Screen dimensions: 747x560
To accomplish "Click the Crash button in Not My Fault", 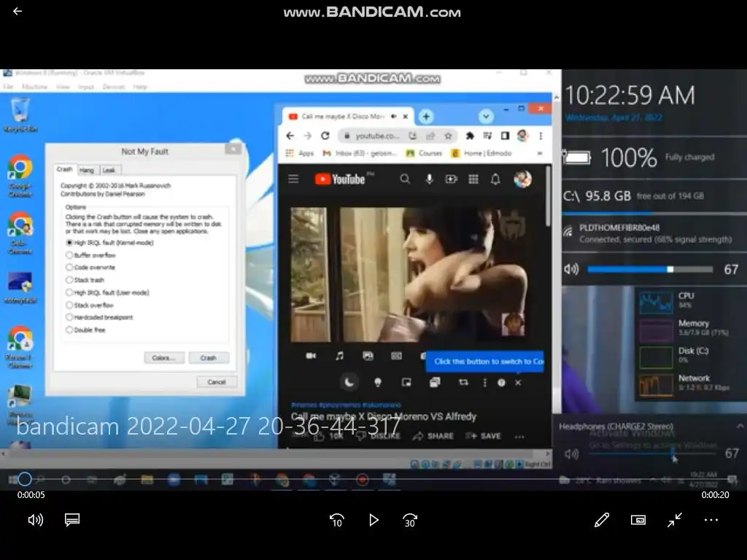I will pyautogui.click(x=208, y=357).
